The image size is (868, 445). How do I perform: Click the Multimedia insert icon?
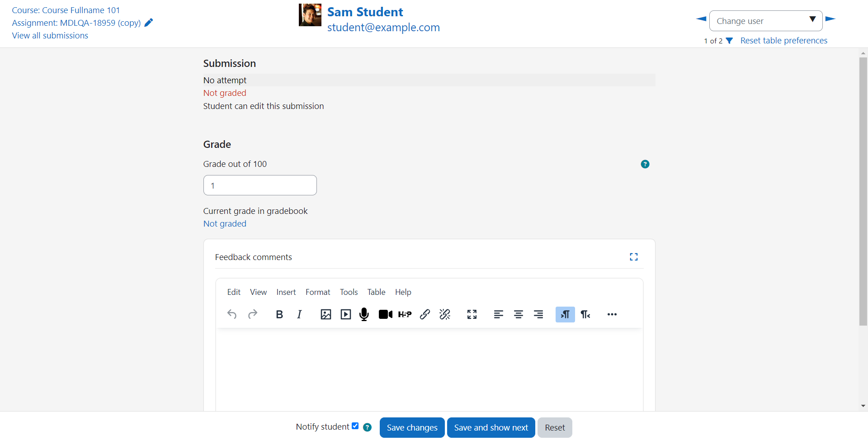click(346, 314)
